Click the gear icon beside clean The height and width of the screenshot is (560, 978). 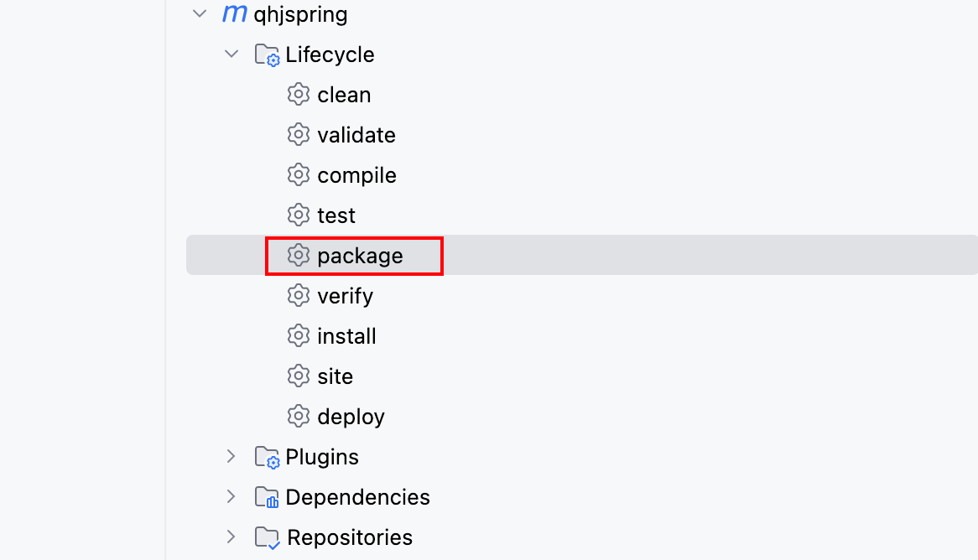(298, 94)
